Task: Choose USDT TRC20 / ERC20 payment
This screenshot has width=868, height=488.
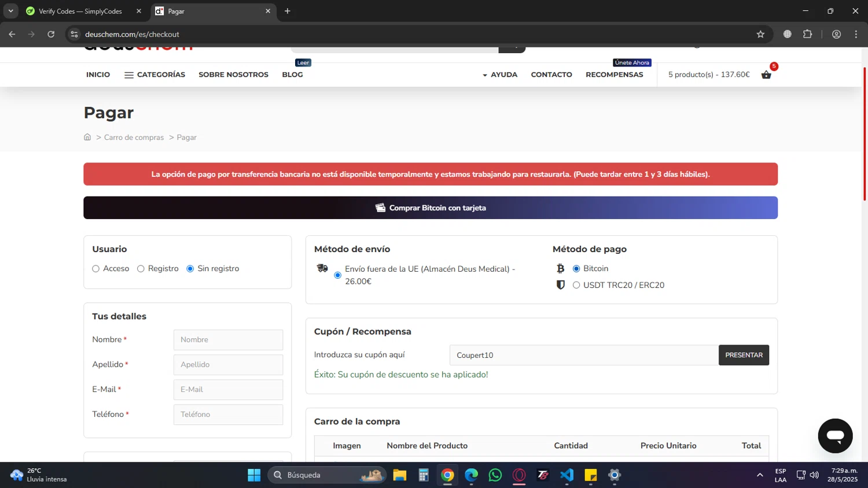Action: (x=576, y=285)
